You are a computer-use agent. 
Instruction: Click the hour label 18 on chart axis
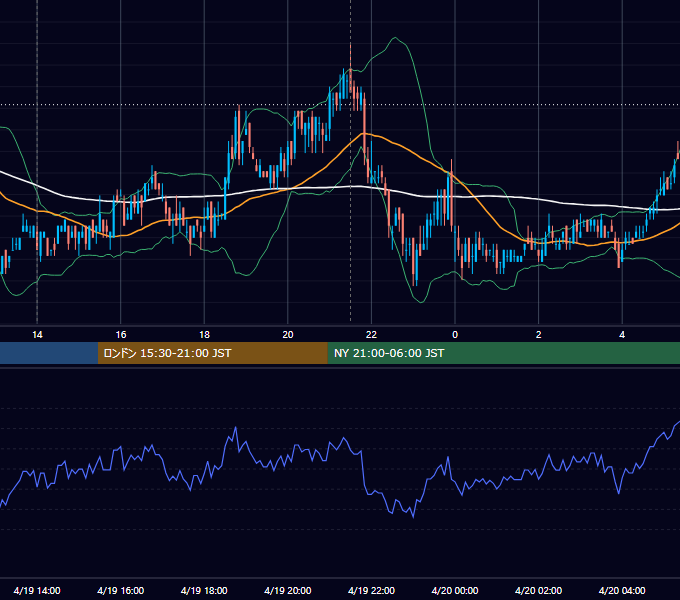[x=204, y=335]
